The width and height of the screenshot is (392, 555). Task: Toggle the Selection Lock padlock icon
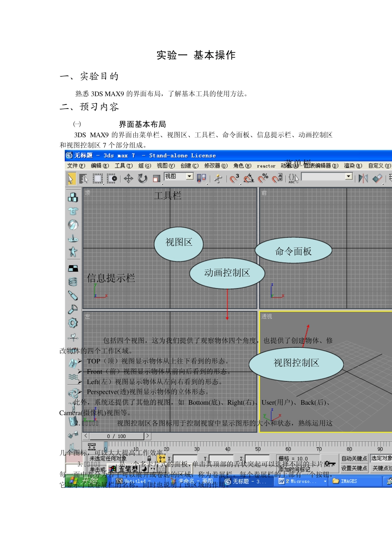click(x=149, y=459)
